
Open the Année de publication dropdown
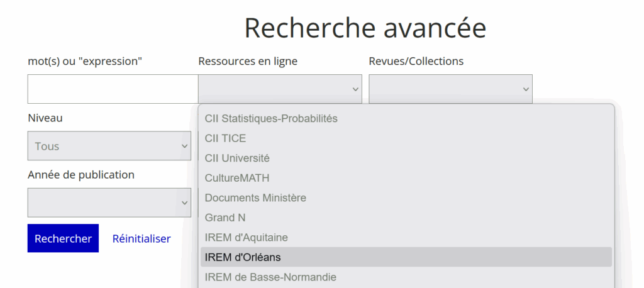pos(109,202)
